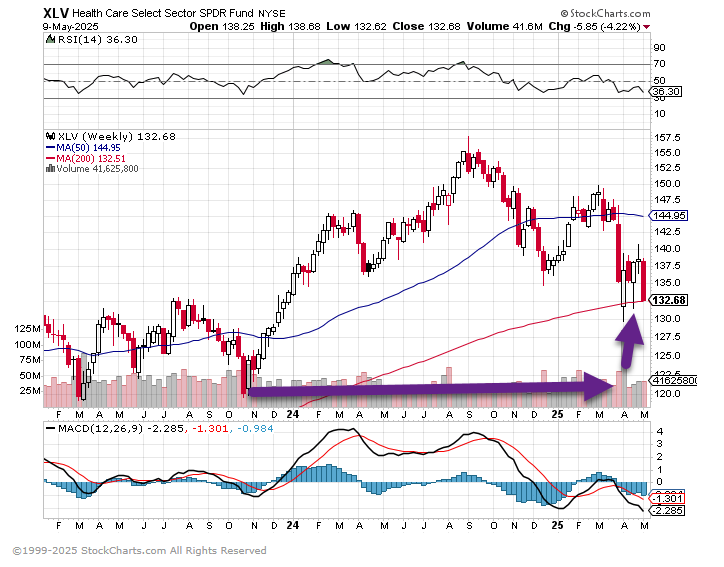Click the boxed 41625800 volume tag
The width and height of the screenshot is (724, 567).
click(674, 381)
